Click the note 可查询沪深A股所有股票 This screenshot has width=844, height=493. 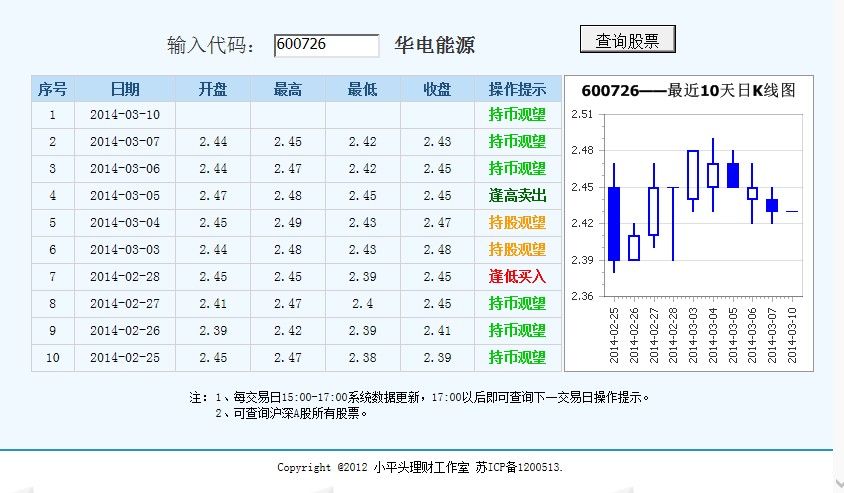[292, 413]
